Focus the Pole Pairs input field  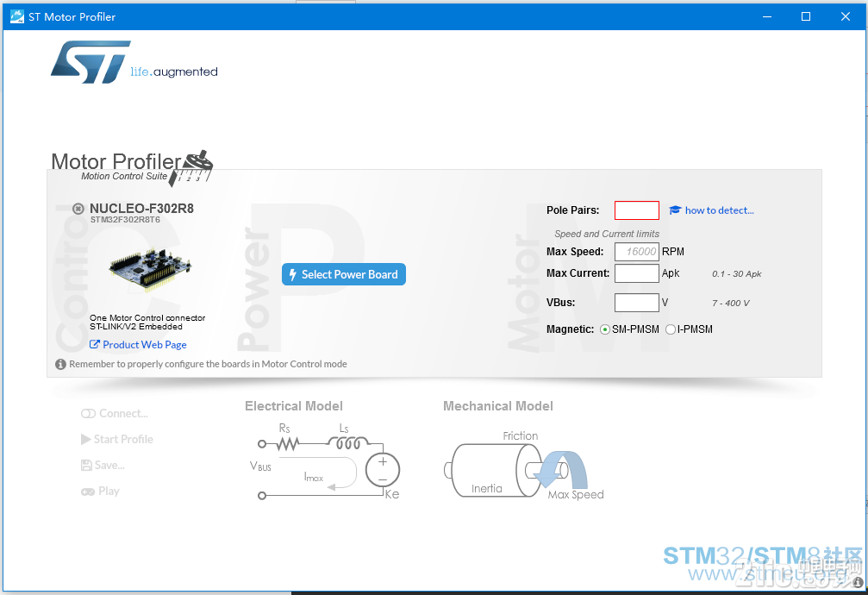(x=637, y=210)
